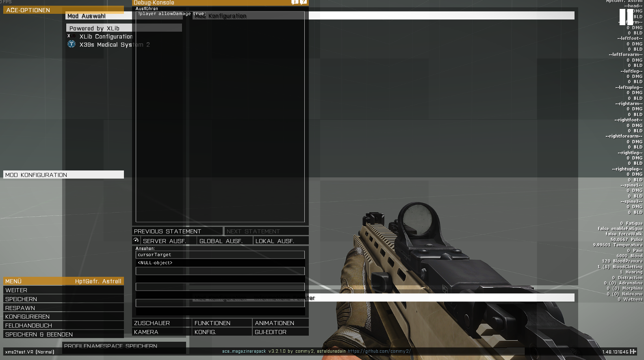Click the second empty Ansehen watch field
This screenshot has width=644, height=360.
coord(220,271)
